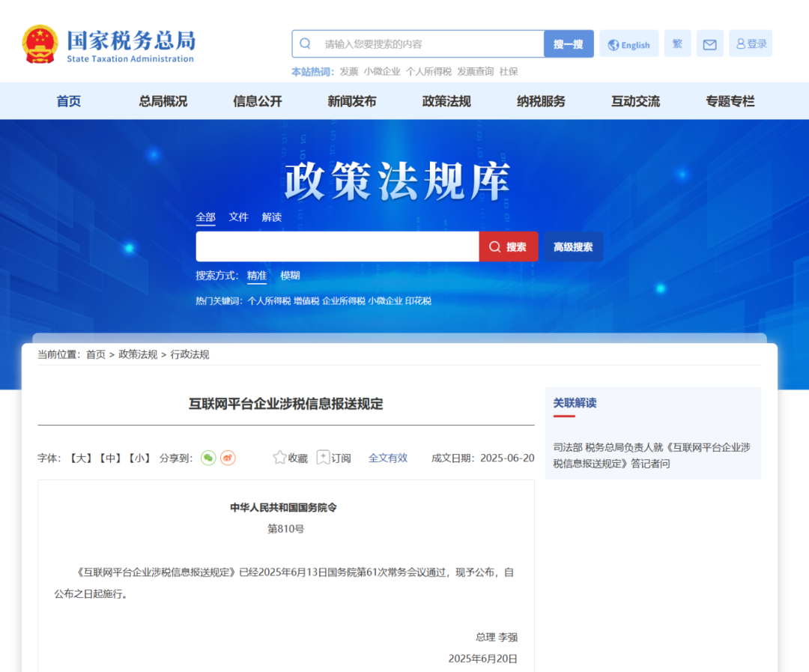The width and height of the screenshot is (809, 672).
Task: Click hot word 小微企业 under top search
Action: pos(382,71)
